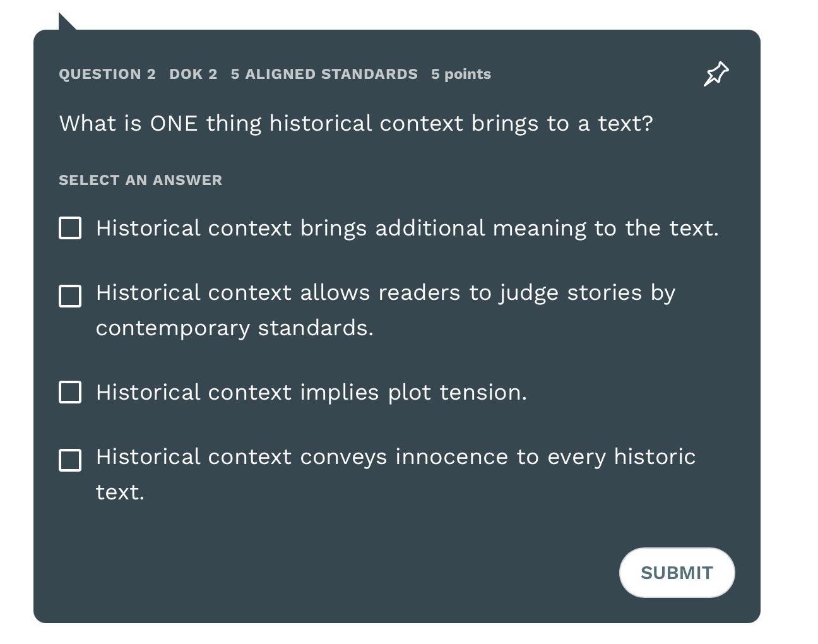Mark the 'conveys innocence' answer checkbox
Screen dimensions: 818x644
[x=70, y=460]
